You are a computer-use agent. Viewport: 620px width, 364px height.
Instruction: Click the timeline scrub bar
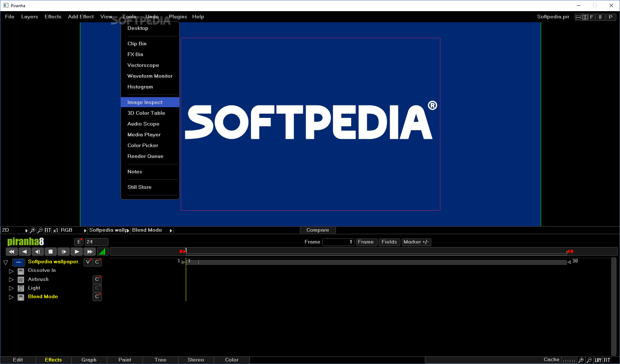point(364,252)
